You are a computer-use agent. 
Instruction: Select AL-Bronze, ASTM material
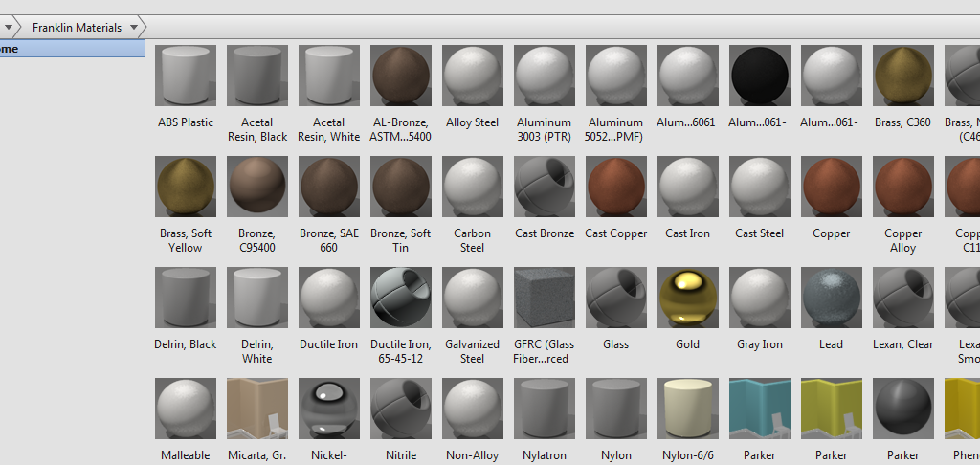[401, 75]
